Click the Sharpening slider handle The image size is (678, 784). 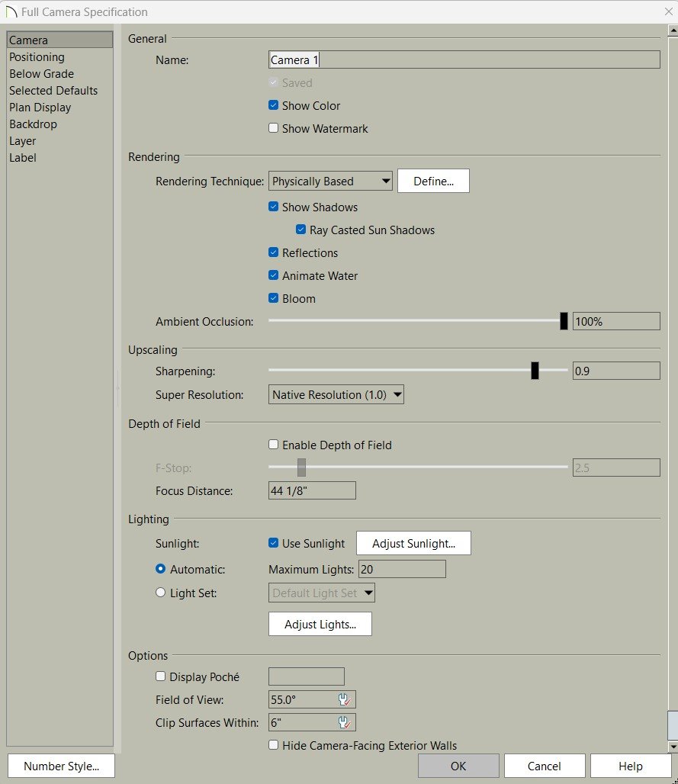click(535, 371)
